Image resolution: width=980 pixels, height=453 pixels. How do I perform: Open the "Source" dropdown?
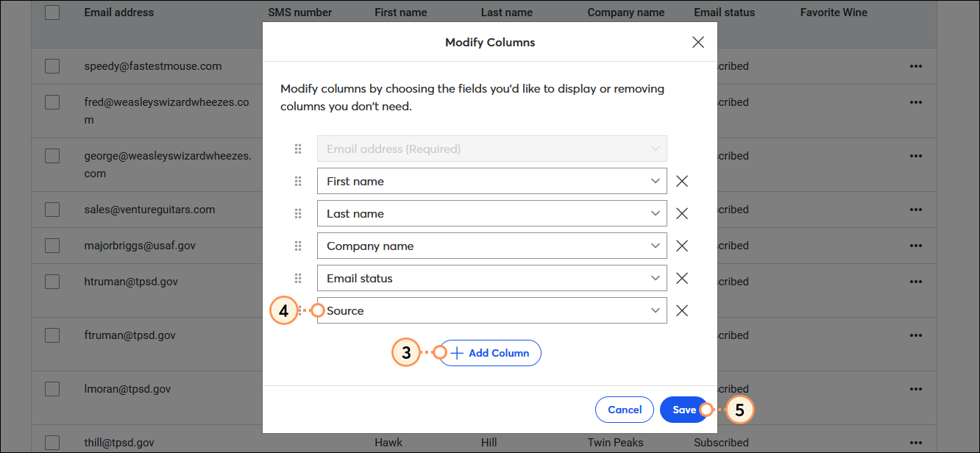tap(655, 310)
